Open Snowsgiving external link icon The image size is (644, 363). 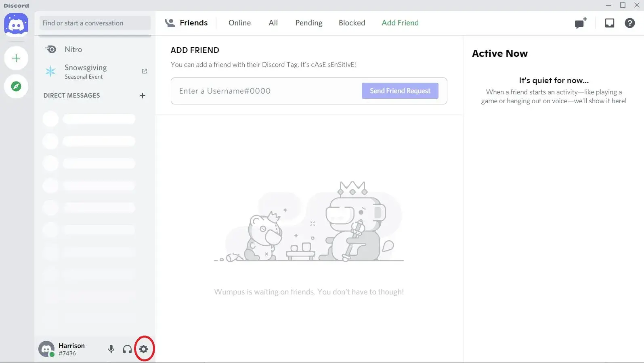point(144,71)
